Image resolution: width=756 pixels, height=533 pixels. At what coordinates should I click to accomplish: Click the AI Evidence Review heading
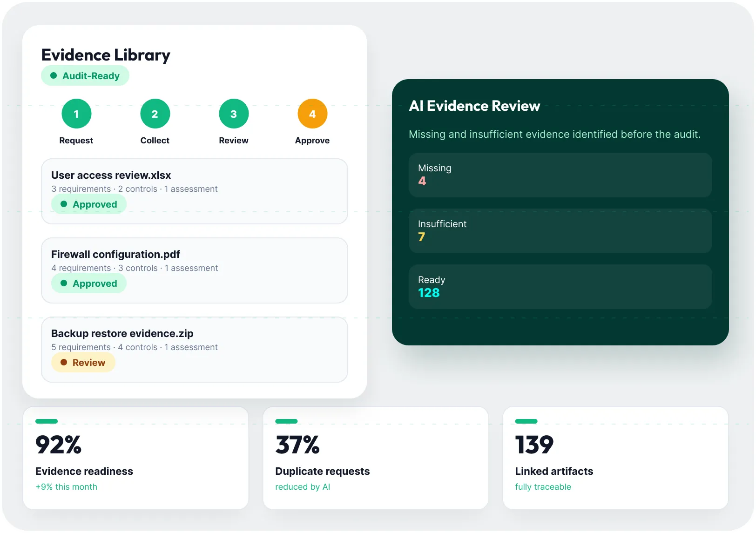click(x=474, y=106)
